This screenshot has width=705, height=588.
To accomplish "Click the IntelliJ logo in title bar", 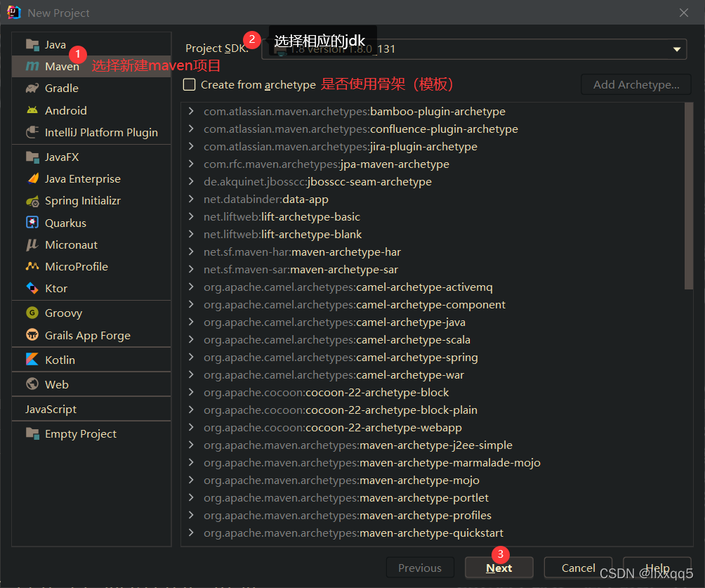I will coord(14,13).
